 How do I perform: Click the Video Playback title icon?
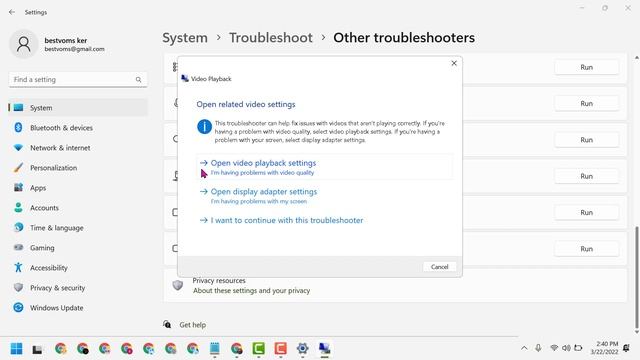(185, 78)
